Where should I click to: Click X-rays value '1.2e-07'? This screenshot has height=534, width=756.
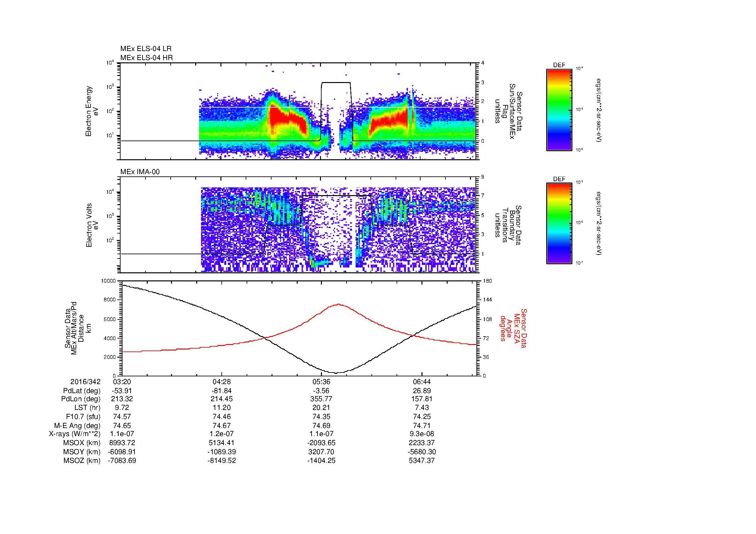(222, 434)
